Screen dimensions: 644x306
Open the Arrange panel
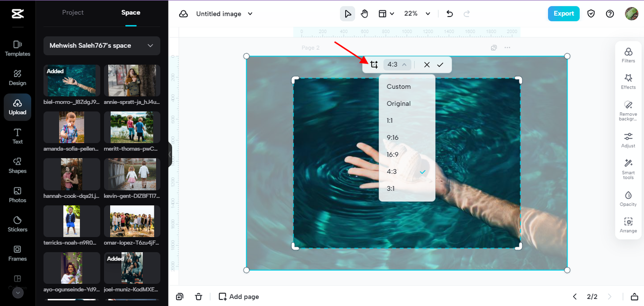(628, 225)
